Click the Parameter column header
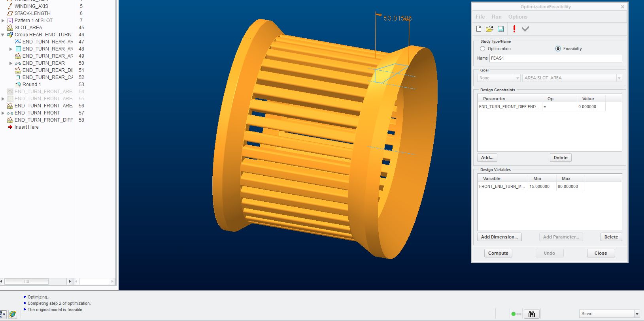644x321 pixels. 510,99
